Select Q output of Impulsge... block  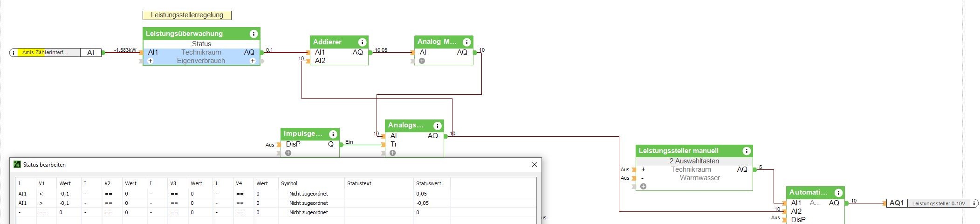(331, 144)
